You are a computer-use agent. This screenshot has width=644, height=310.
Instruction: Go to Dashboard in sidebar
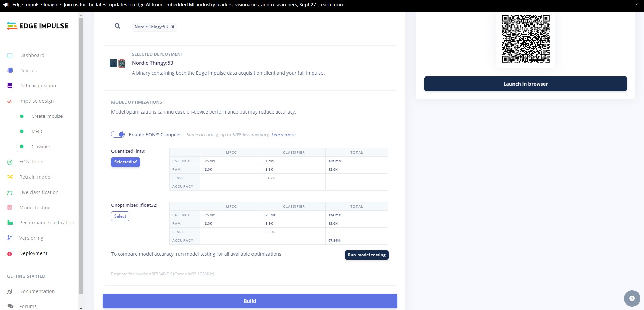coord(32,55)
